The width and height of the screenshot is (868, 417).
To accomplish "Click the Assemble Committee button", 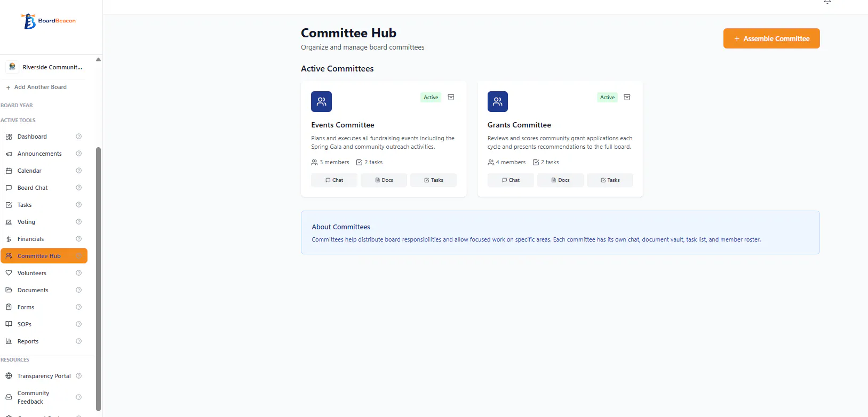I will point(771,38).
